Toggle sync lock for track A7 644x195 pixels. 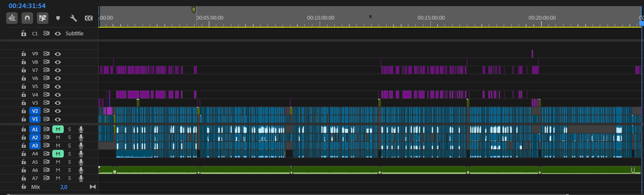pos(47,178)
